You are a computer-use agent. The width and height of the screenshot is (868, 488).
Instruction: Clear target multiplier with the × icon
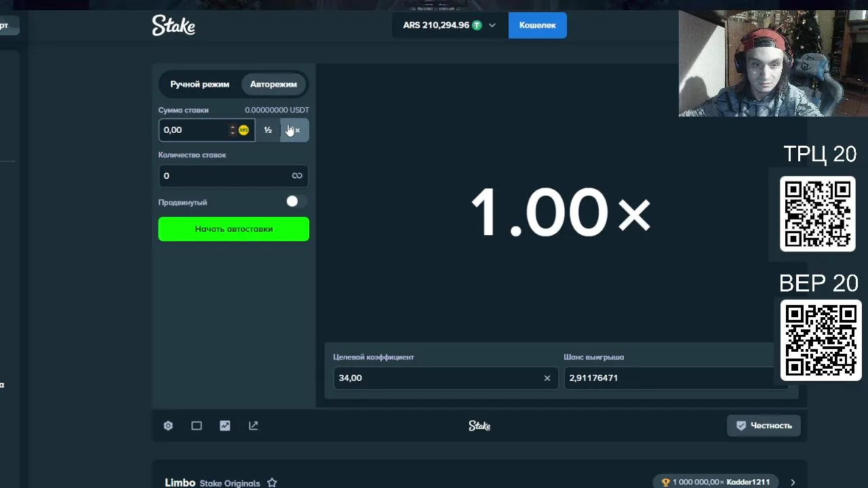pyautogui.click(x=547, y=378)
